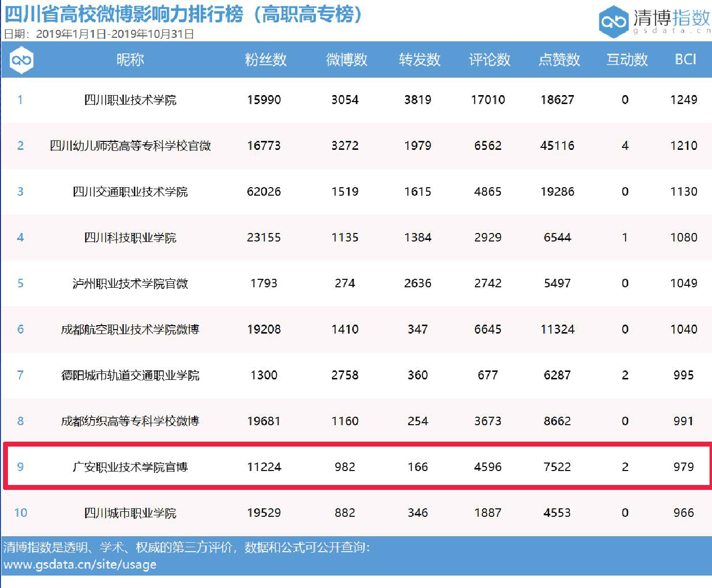Sort by the 粉丝数 column header

[x=266, y=60]
